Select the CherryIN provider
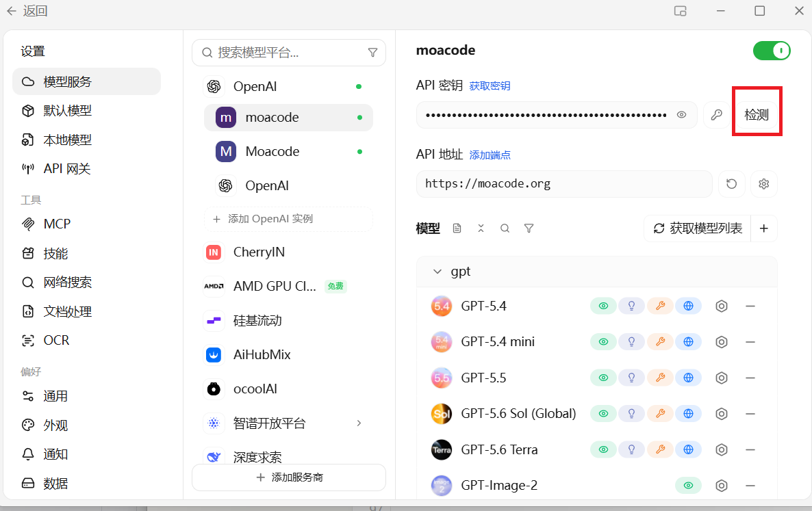The image size is (812, 511). click(288, 252)
